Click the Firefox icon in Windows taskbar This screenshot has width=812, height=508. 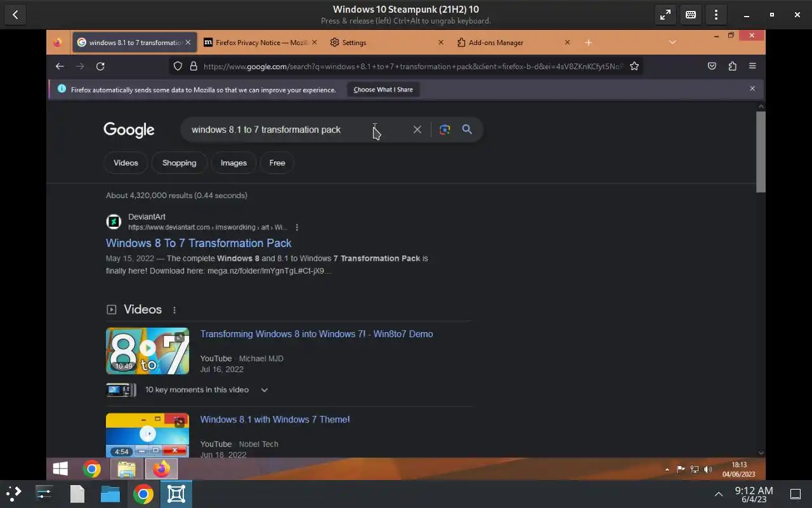(161, 469)
